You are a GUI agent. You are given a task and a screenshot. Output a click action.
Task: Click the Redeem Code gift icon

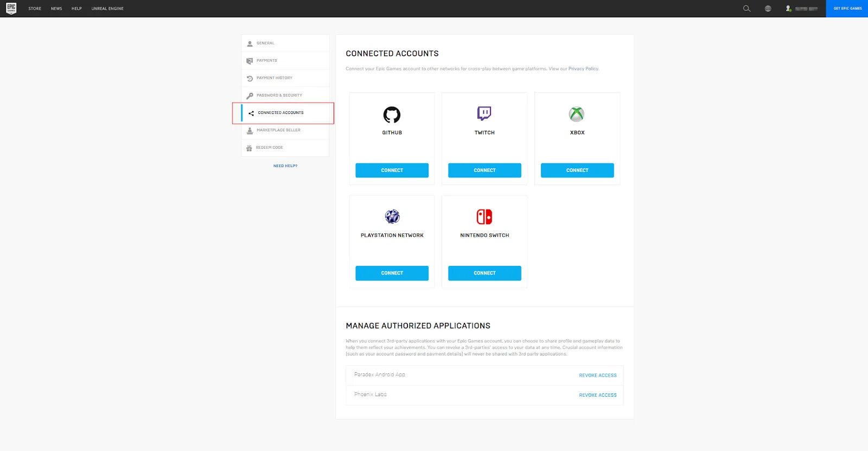pyautogui.click(x=249, y=148)
